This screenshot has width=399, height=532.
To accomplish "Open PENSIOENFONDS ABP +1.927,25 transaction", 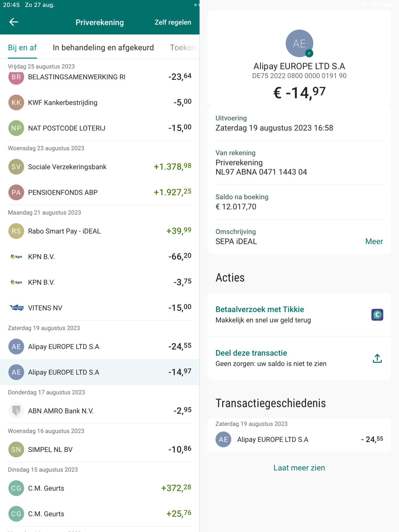I will coord(100,192).
